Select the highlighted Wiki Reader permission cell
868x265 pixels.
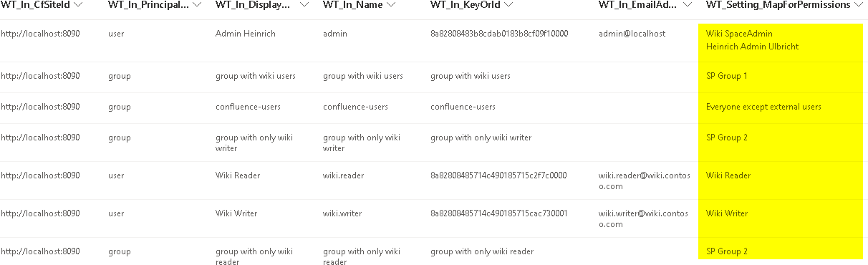click(781, 175)
